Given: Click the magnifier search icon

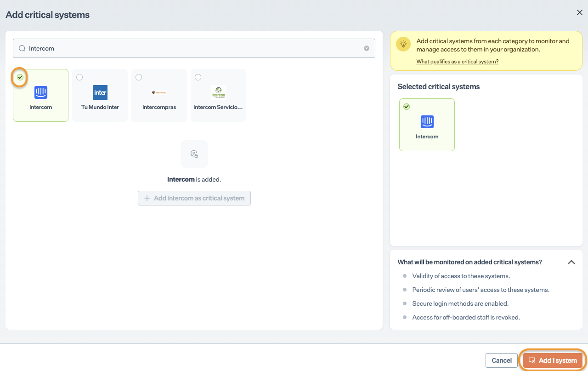Looking at the screenshot, I should [22, 48].
